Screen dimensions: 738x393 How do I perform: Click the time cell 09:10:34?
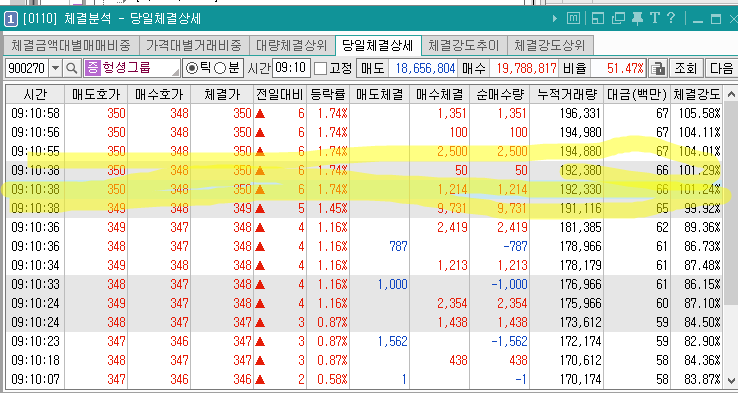pos(35,265)
